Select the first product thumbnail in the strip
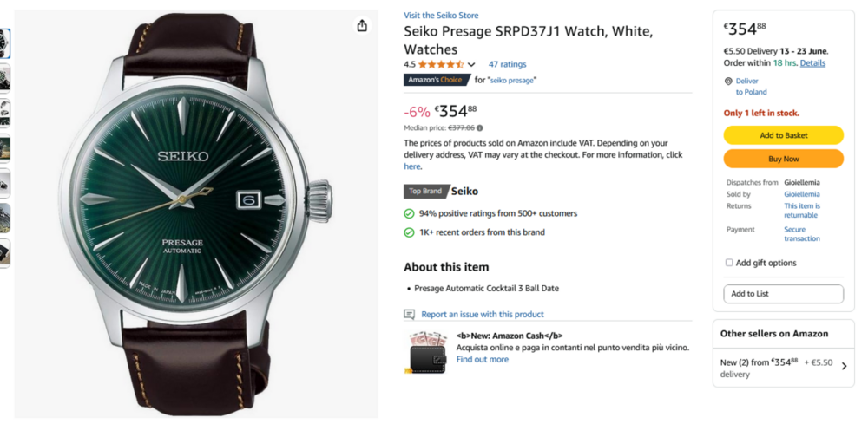Viewport: 868px width, 424px height. tap(4, 43)
